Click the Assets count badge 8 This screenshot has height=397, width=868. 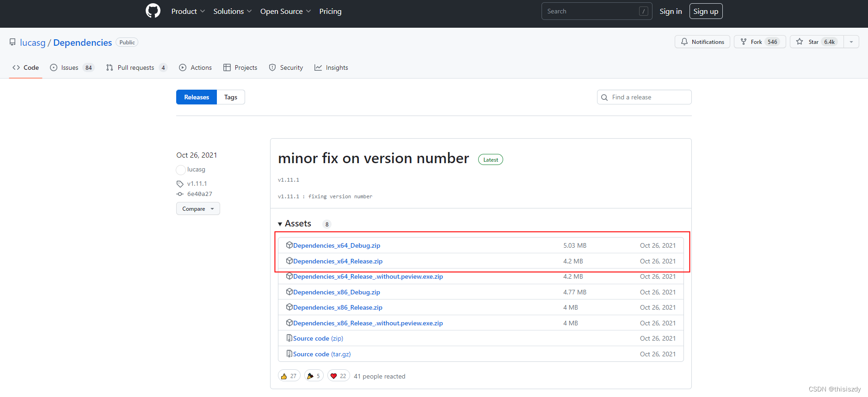(327, 224)
